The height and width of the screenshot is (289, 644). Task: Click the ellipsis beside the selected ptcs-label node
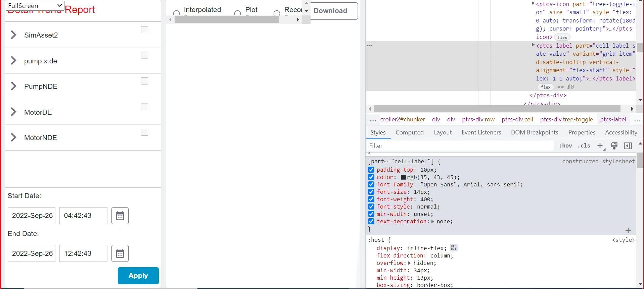tap(370, 45)
